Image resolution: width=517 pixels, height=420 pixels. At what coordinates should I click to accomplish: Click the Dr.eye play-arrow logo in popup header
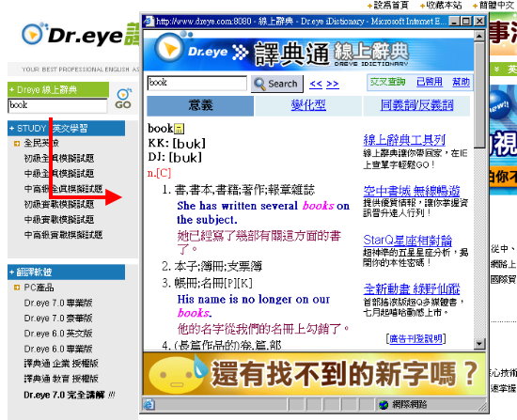point(170,49)
